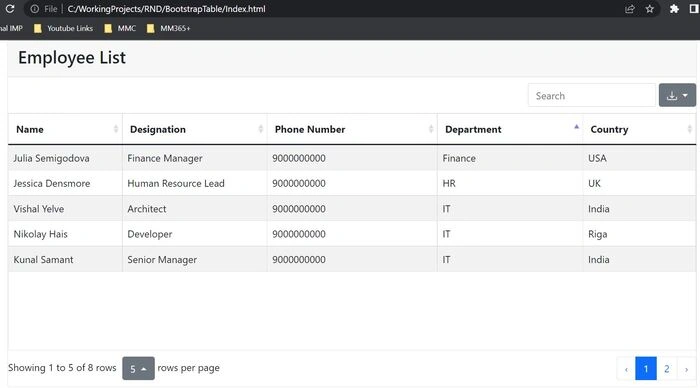Click the Architect designation cell
The height and width of the screenshot is (390, 700).
pos(195,209)
